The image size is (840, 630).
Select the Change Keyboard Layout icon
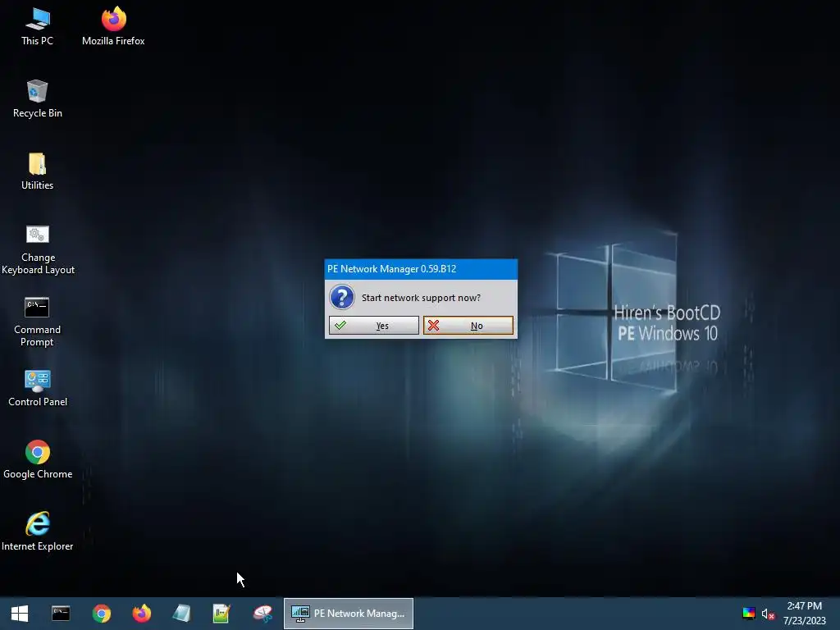[38, 249]
